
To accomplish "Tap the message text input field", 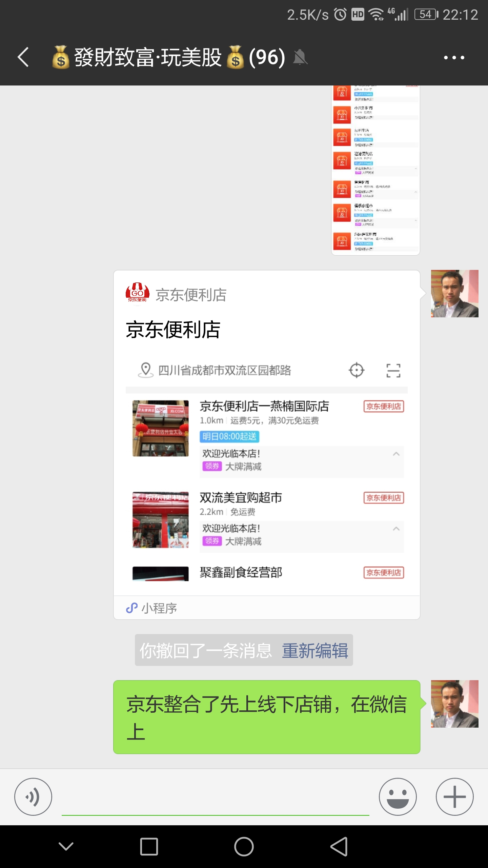I will pyautogui.click(x=216, y=797).
